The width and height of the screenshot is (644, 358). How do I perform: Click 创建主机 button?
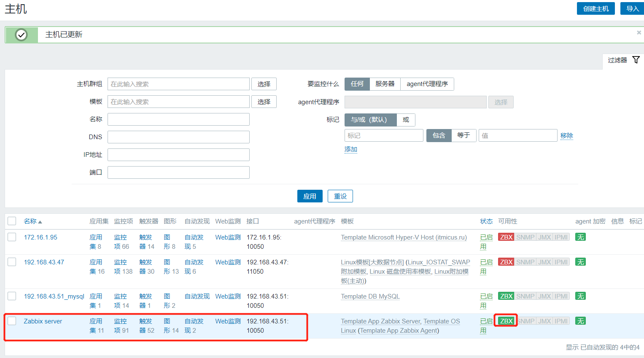(x=596, y=8)
